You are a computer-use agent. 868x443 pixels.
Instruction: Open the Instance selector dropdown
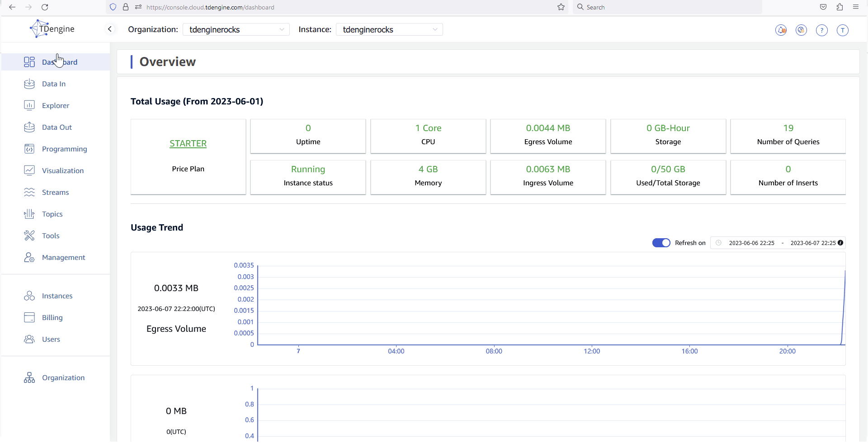pyautogui.click(x=389, y=30)
